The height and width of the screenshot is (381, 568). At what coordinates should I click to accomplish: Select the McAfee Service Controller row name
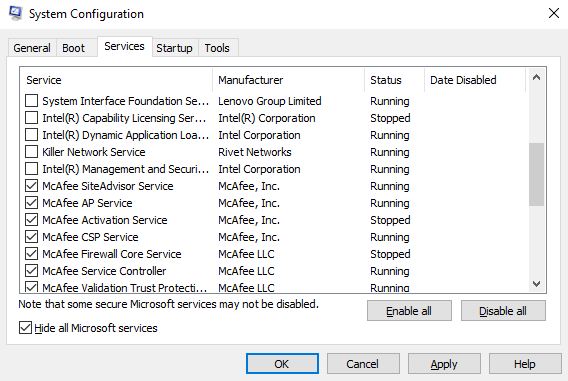pyautogui.click(x=104, y=271)
